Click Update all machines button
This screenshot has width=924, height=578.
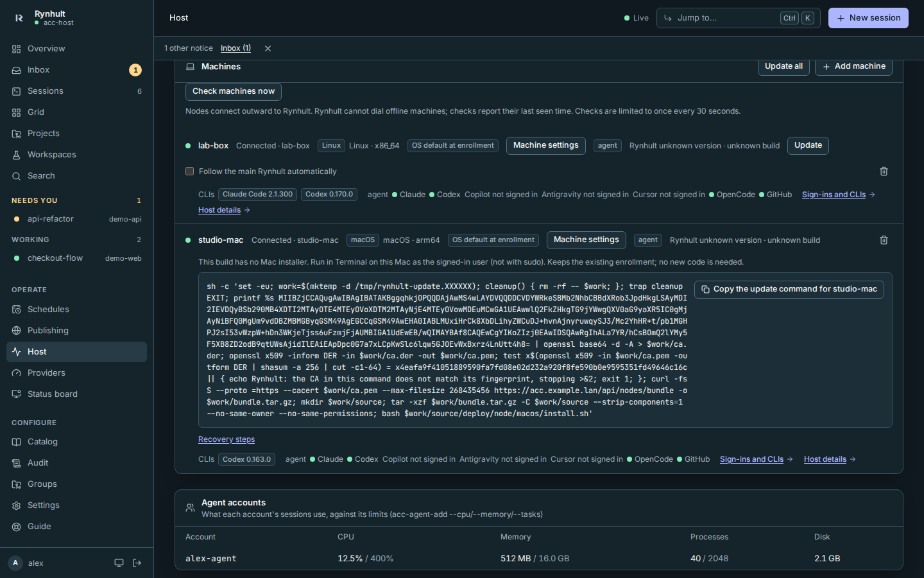pyautogui.click(x=783, y=66)
